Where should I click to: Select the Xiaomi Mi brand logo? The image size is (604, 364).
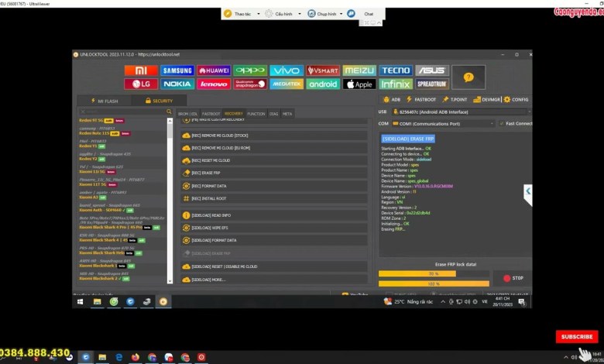coord(141,70)
